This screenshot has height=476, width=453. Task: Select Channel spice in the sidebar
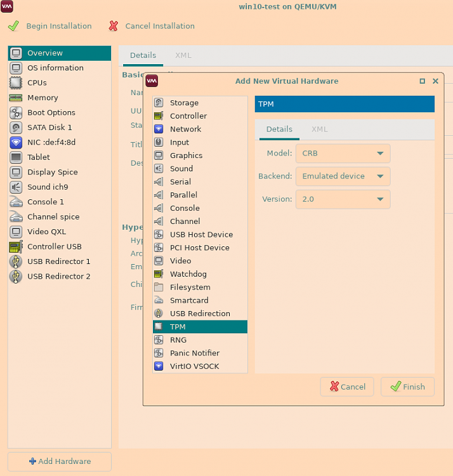click(60, 217)
